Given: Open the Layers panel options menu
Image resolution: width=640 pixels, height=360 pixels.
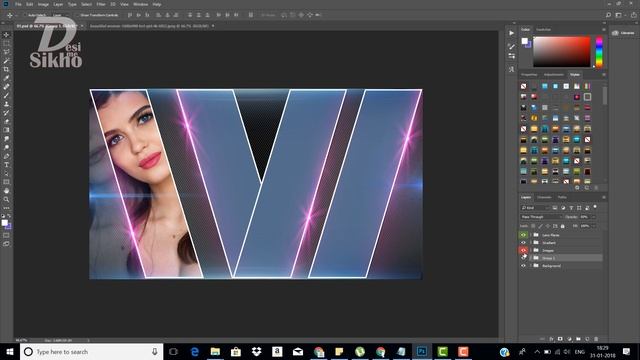Looking at the screenshot, I should 604,198.
